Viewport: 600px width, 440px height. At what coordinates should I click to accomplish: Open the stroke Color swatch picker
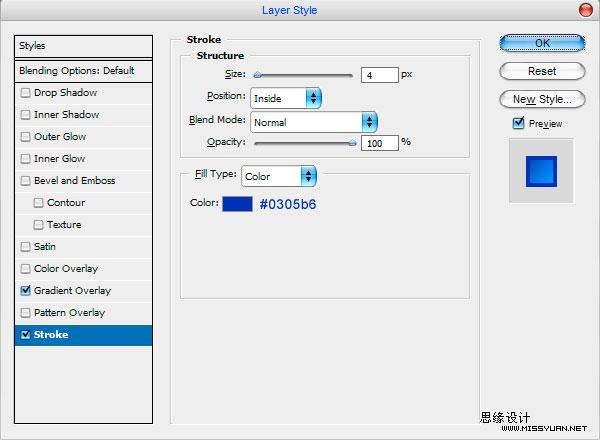(237, 204)
